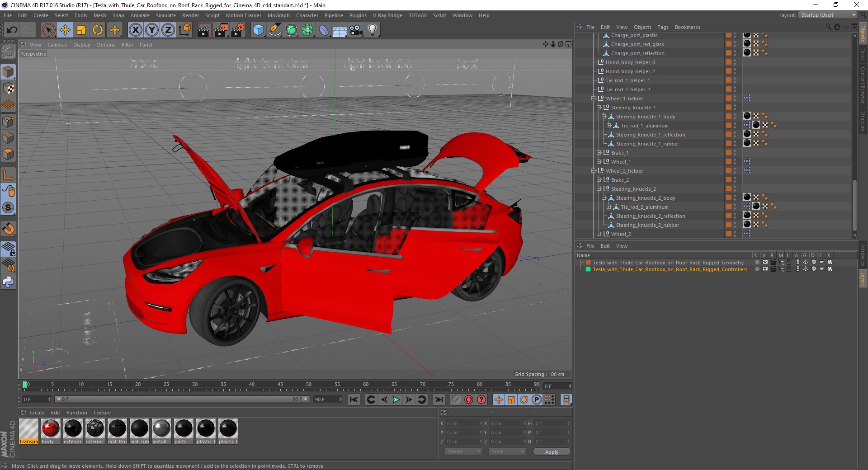Toggle Y axis lock

tap(152, 30)
